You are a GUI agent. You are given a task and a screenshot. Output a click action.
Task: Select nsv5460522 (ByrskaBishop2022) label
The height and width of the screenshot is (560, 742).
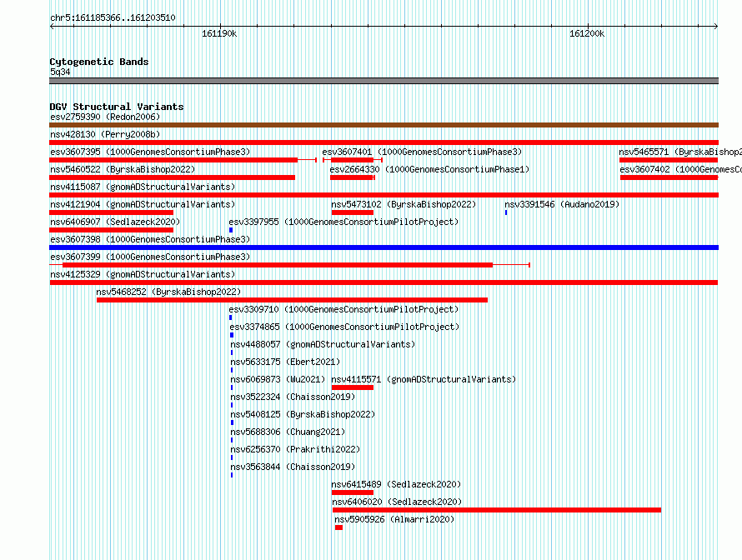[x=123, y=169]
